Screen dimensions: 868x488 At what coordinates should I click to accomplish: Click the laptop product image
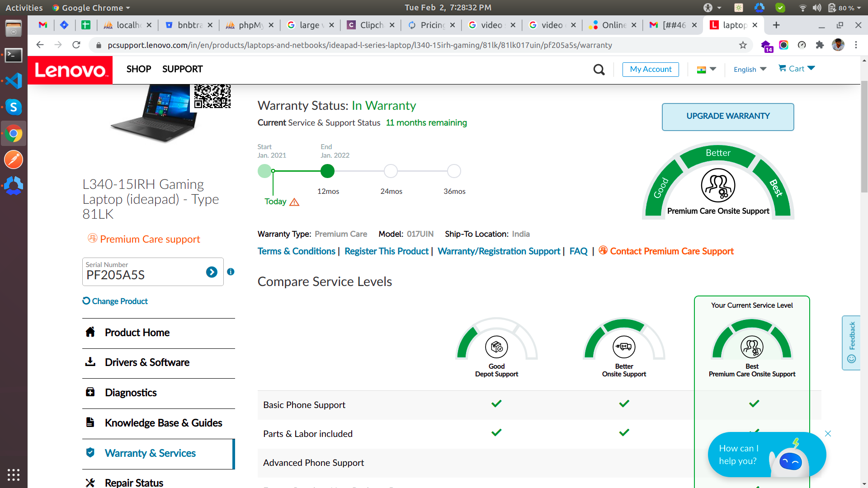coord(154,113)
